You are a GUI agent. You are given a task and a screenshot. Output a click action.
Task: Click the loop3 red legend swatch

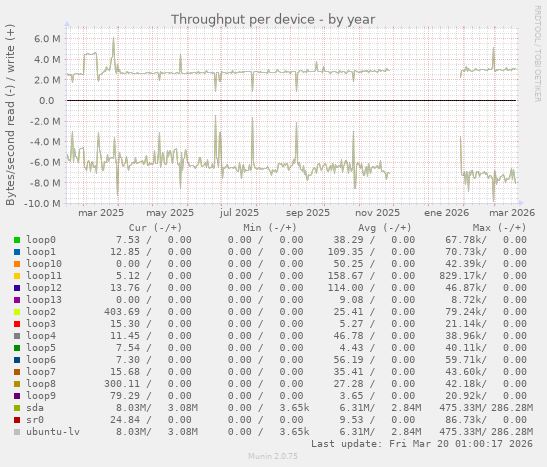17,324
